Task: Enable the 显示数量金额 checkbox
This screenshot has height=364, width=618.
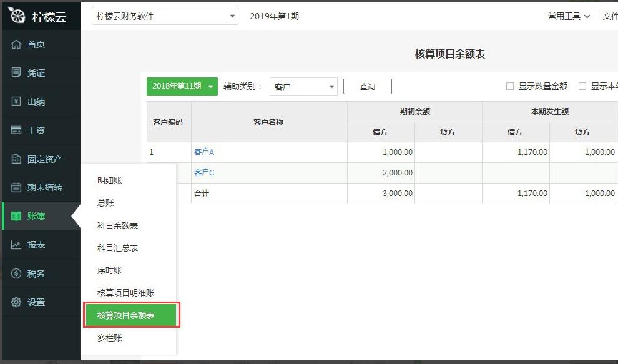Action: pyautogui.click(x=509, y=86)
